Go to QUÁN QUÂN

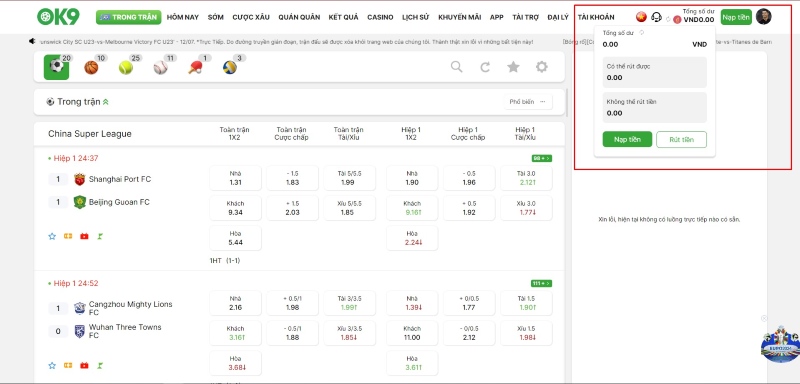click(x=299, y=17)
